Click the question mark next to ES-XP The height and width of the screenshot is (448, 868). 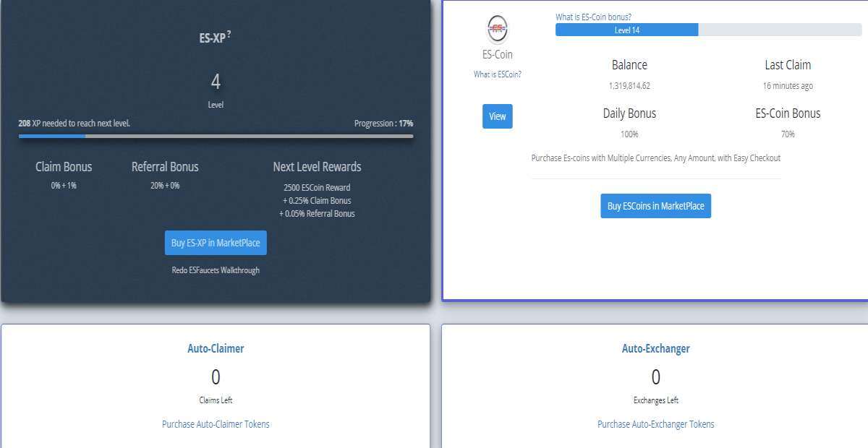pos(229,34)
